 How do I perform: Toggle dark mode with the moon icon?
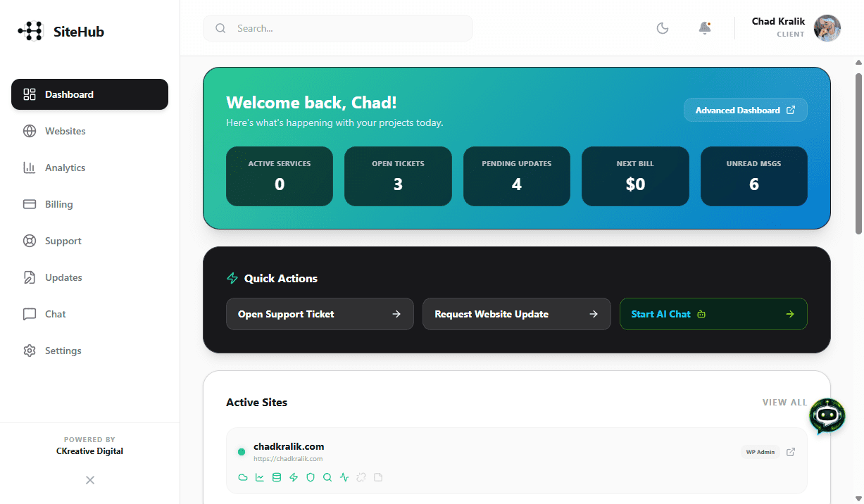662,28
